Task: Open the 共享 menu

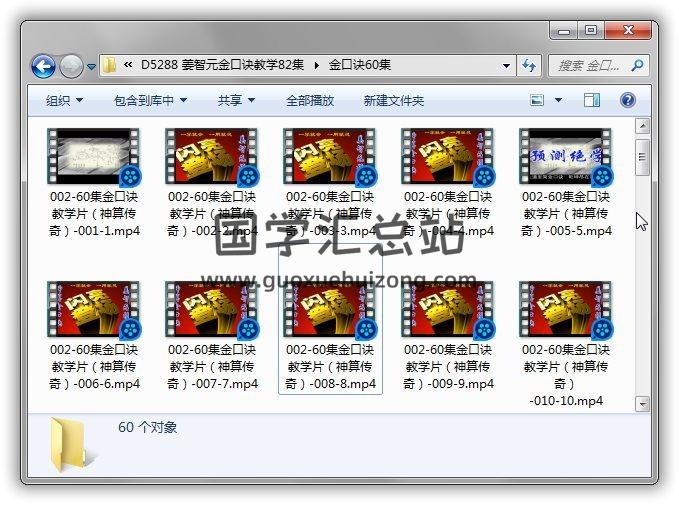Action: [x=236, y=100]
